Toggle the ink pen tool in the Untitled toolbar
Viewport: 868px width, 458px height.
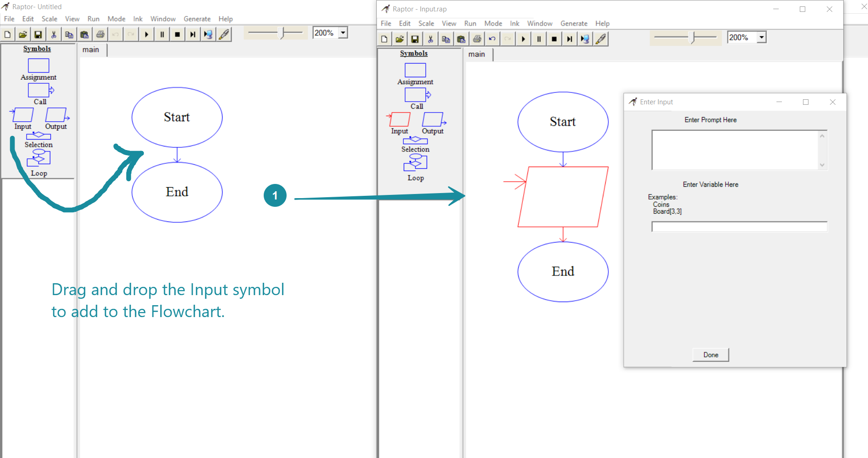[224, 35]
